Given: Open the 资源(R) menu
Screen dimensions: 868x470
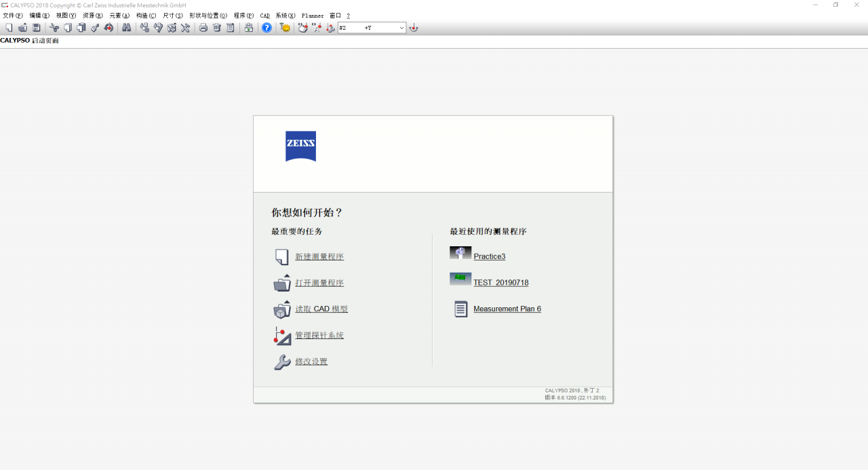Looking at the screenshot, I should coord(93,16).
